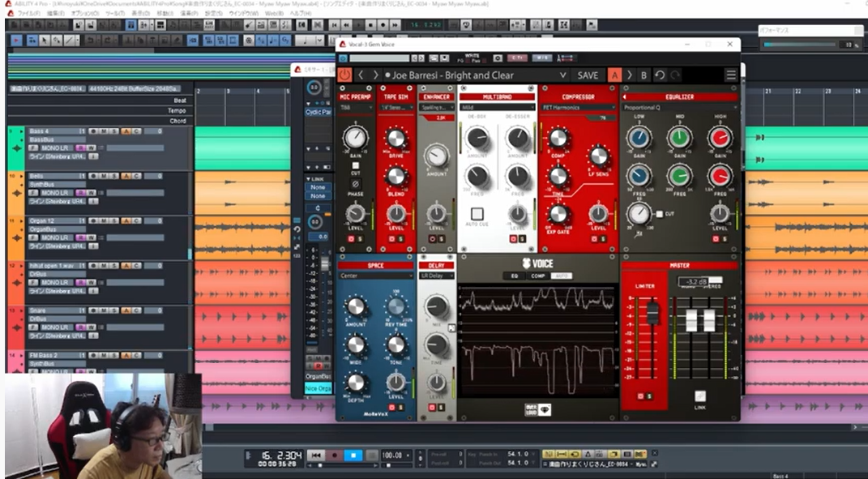
Task: Open the Joe Barresi preset dropdown
Action: 562,75
